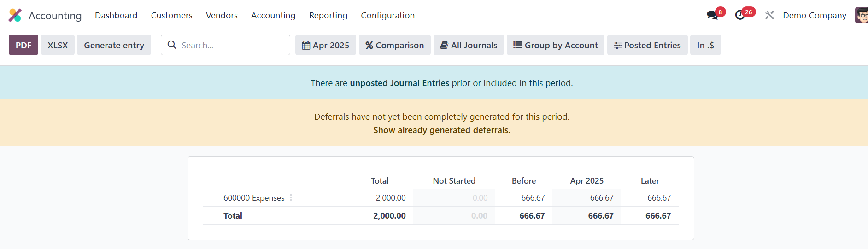Open the All Journals filter dropdown

pyautogui.click(x=469, y=45)
